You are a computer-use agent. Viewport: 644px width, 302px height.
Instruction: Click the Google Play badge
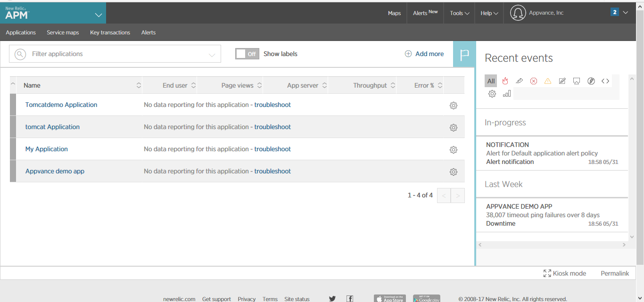coord(427,299)
